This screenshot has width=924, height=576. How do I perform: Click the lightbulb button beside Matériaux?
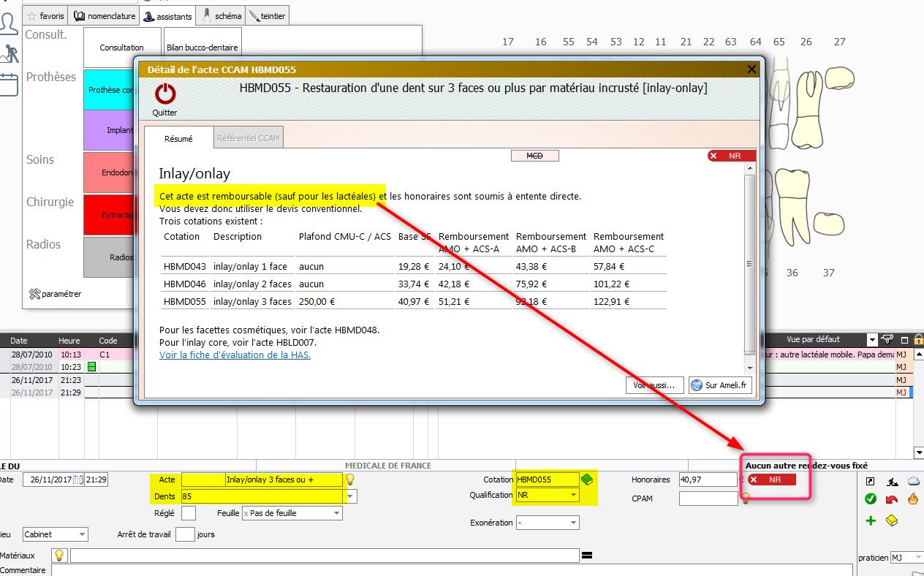60,556
